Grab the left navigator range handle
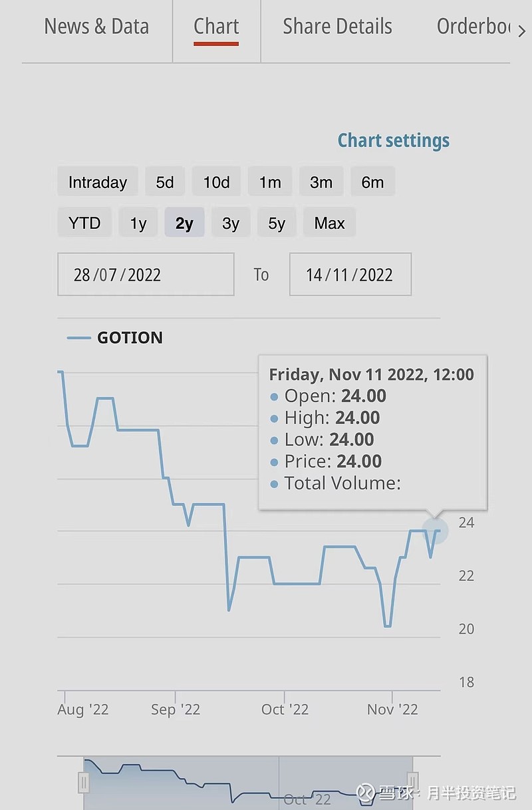 coord(84,781)
